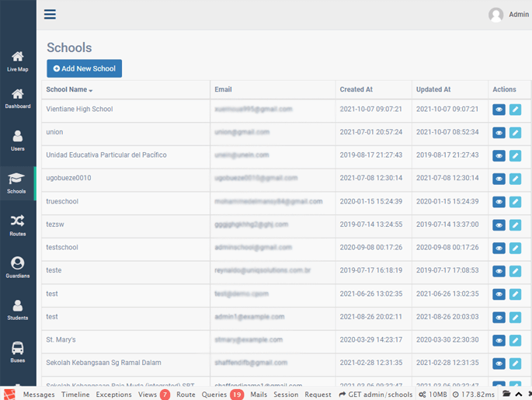Image resolution: width=532 pixels, height=400 pixels.
Task: View the union school record
Action: [x=499, y=133]
